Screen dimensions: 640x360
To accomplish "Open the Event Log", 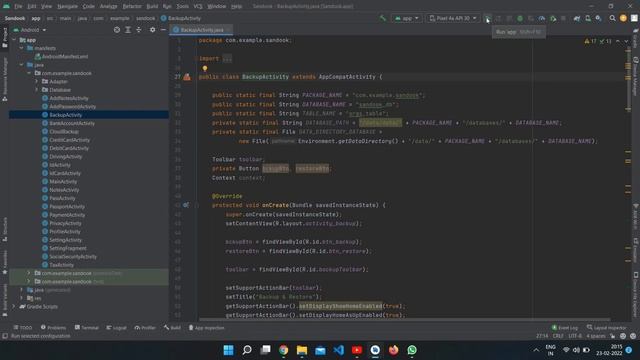I will [565, 328].
